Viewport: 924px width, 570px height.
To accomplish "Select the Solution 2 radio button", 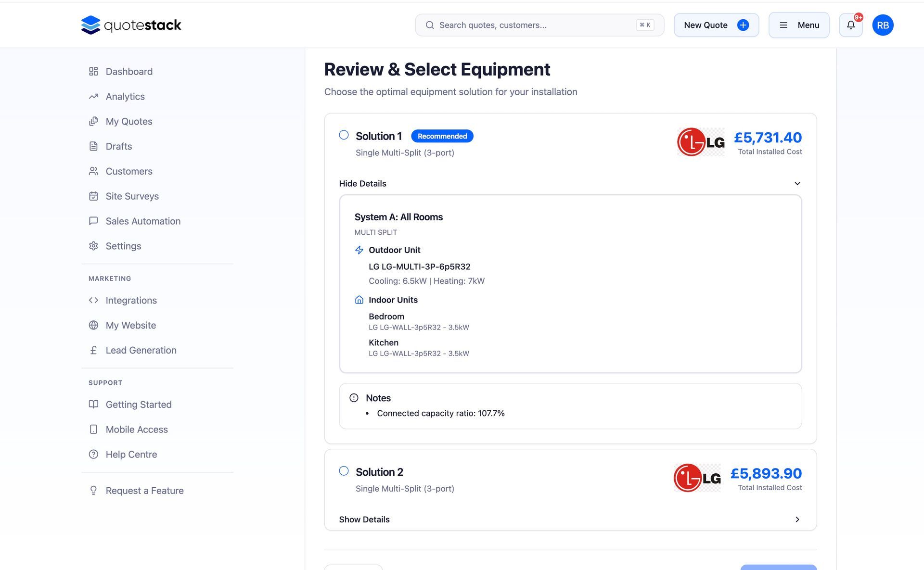I will coord(344,471).
